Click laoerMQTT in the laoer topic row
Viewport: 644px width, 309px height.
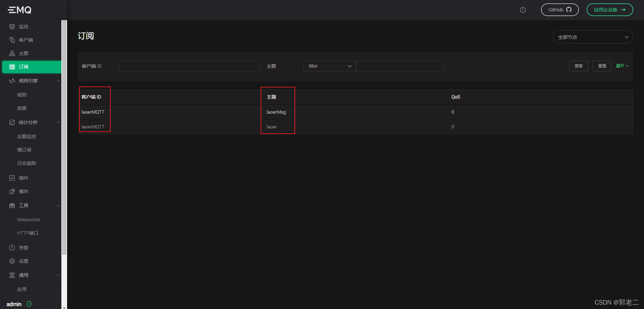pos(93,127)
